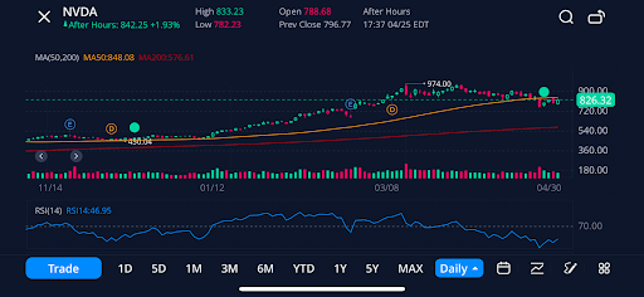The width and height of the screenshot is (644, 297).
Task: Click the 01/12 date axis label
Action: click(x=212, y=188)
